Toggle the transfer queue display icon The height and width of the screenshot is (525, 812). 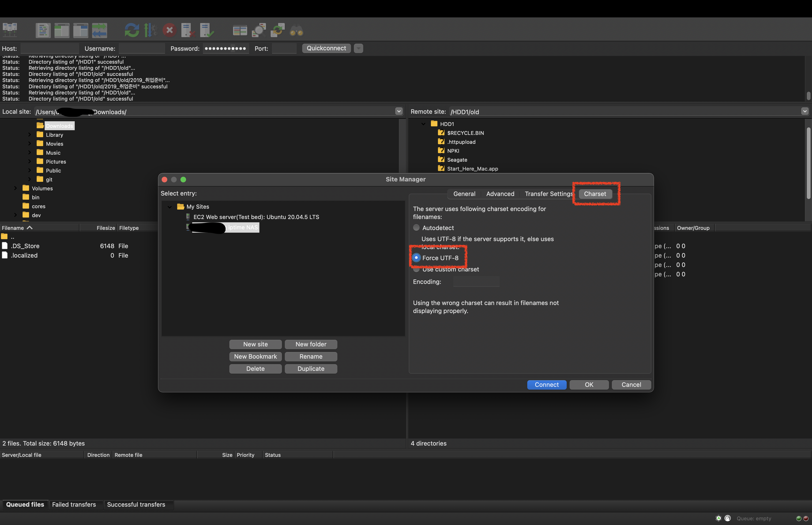pos(99,30)
